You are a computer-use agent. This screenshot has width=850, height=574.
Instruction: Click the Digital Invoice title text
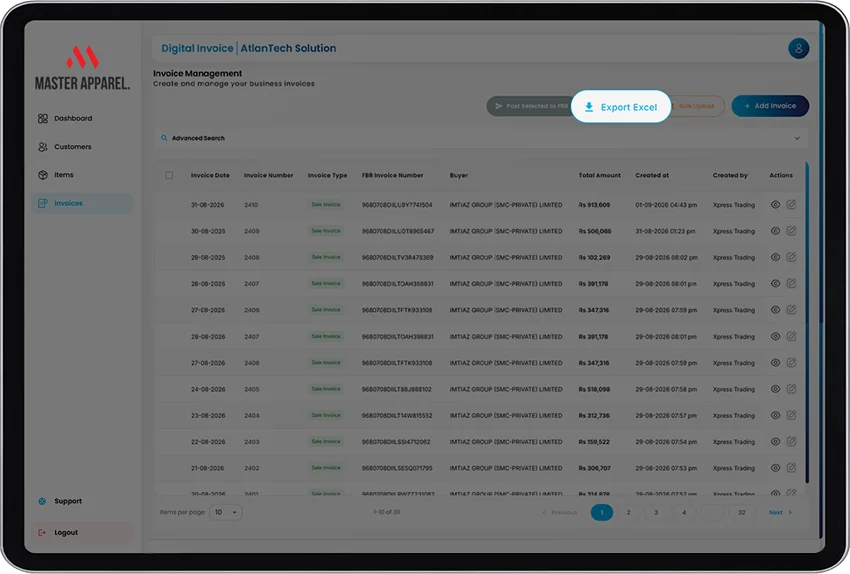coord(197,48)
